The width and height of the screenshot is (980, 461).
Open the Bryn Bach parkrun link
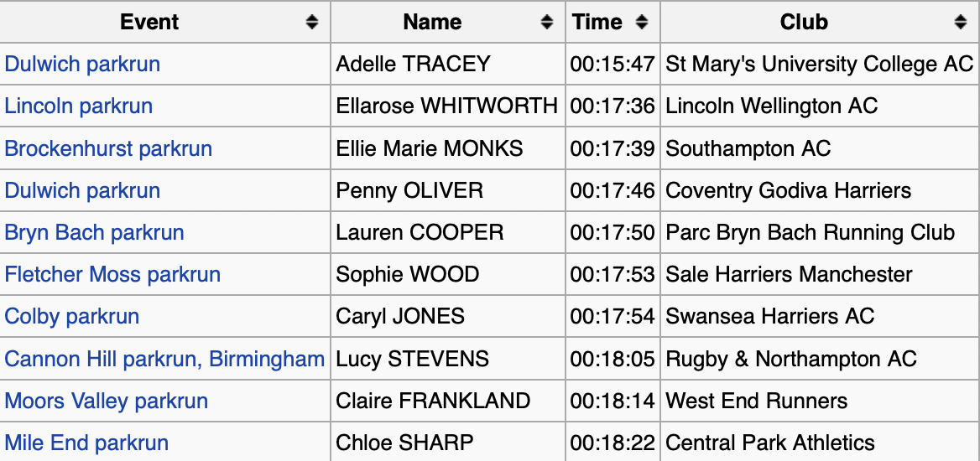(x=94, y=232)
